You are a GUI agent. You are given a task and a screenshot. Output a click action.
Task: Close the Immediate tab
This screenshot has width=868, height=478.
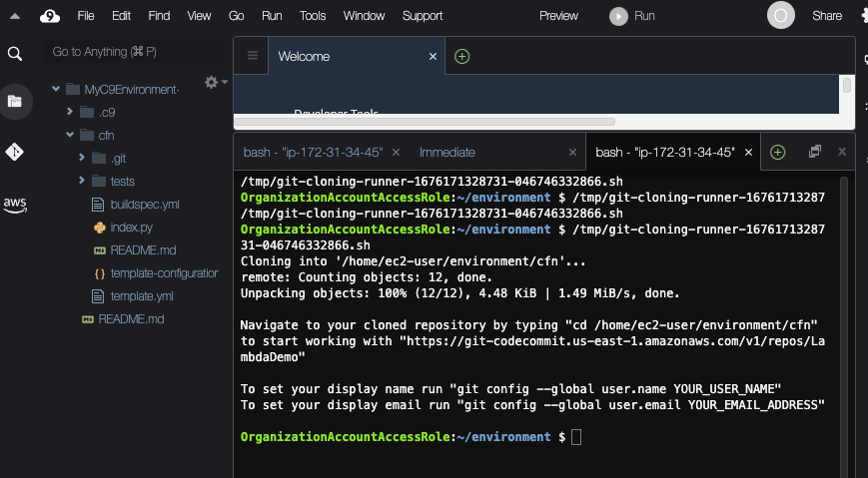pyautogui.click(x=573, y=152)
